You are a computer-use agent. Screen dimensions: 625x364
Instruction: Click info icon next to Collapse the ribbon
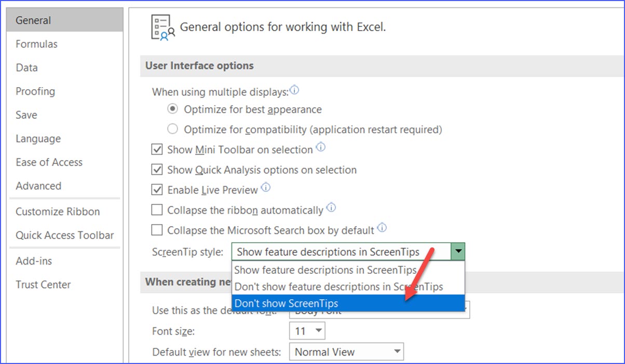pyautogui.click(x=331, y=208)
